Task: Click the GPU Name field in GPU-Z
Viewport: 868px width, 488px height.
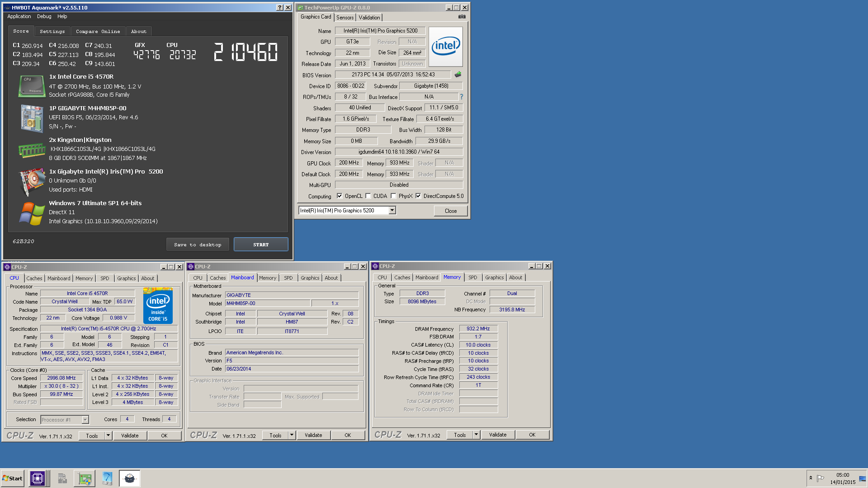Action: [x=380, y=31]
